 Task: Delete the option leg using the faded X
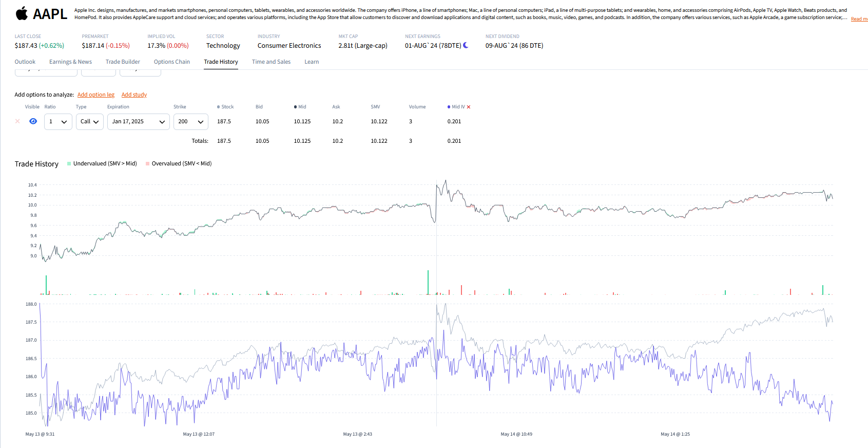pyautogui.click(x=17, y=121)
